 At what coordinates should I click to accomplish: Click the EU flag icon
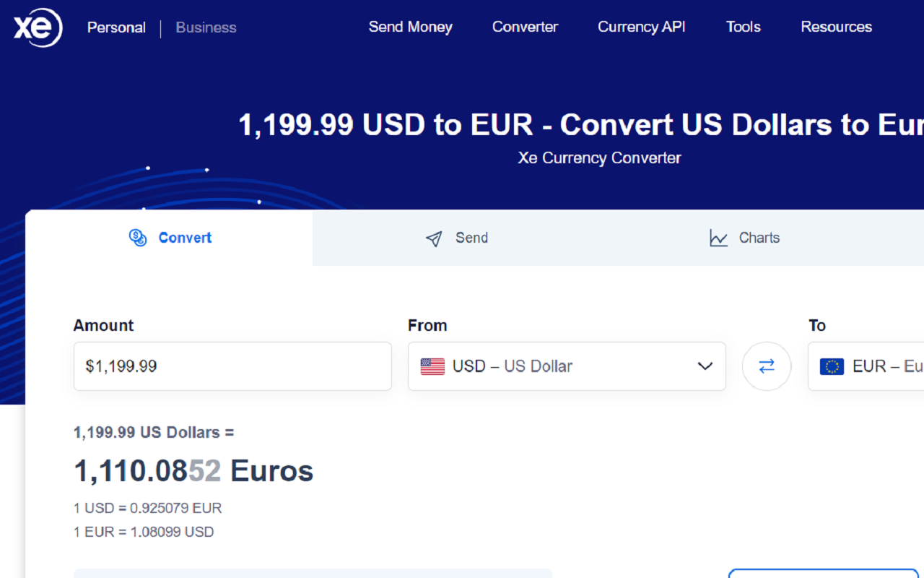pyautogui.click(x=832, y=366)
